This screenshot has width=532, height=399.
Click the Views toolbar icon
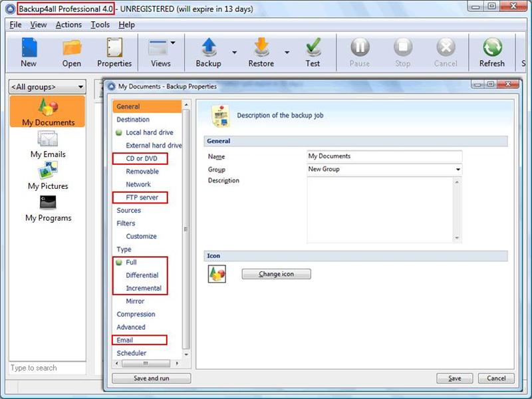tap(158, 47)
